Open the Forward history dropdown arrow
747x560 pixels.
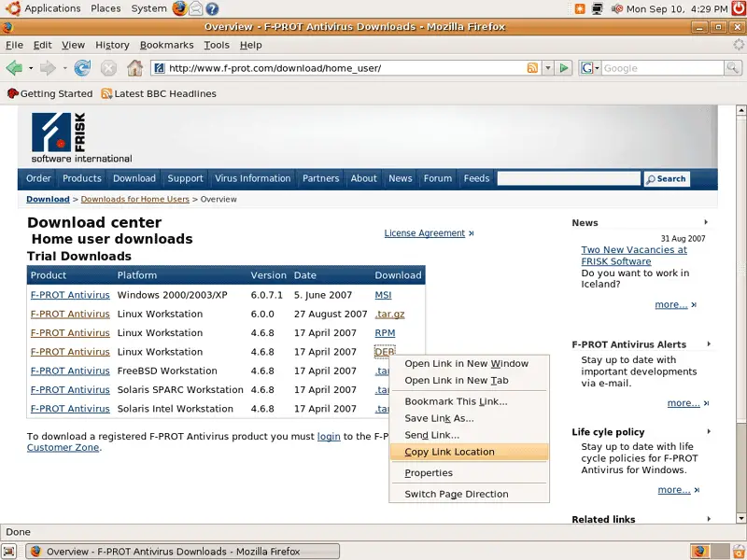64,68
